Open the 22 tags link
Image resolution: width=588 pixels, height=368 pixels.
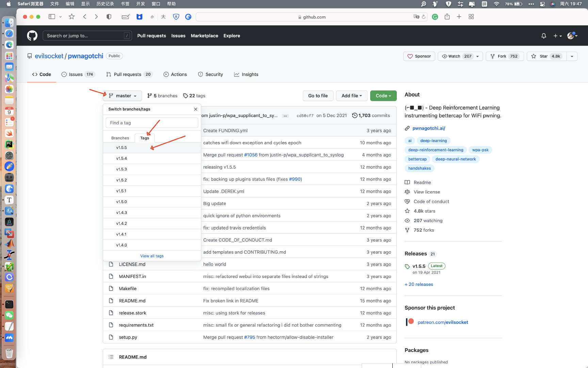click(194, 96)
